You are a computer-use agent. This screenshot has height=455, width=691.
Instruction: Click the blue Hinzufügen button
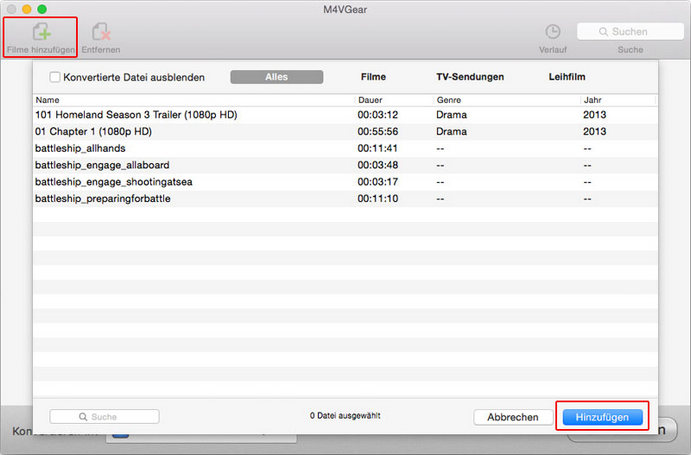pos(602,417)
